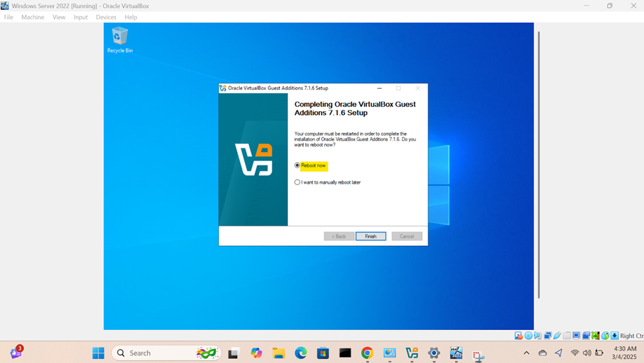Open Settings gear icon in taskbar
This screenshot has width=644, height=363.
coord(434,352)
